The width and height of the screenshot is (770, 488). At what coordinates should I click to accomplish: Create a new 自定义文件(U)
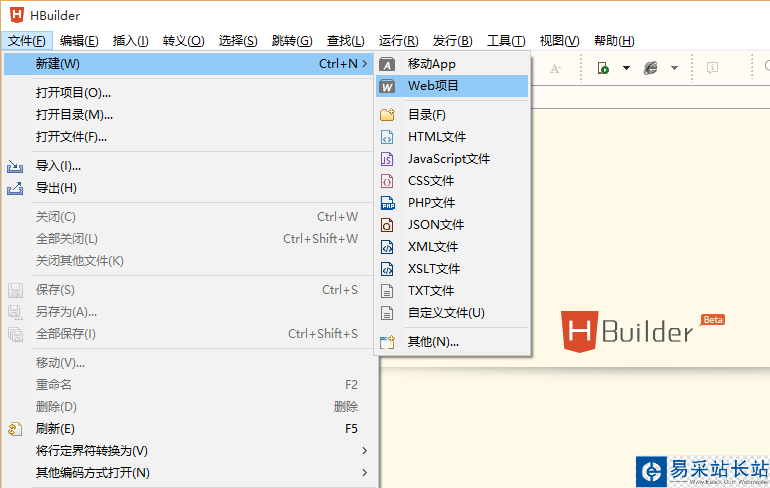tap(452, 313)
